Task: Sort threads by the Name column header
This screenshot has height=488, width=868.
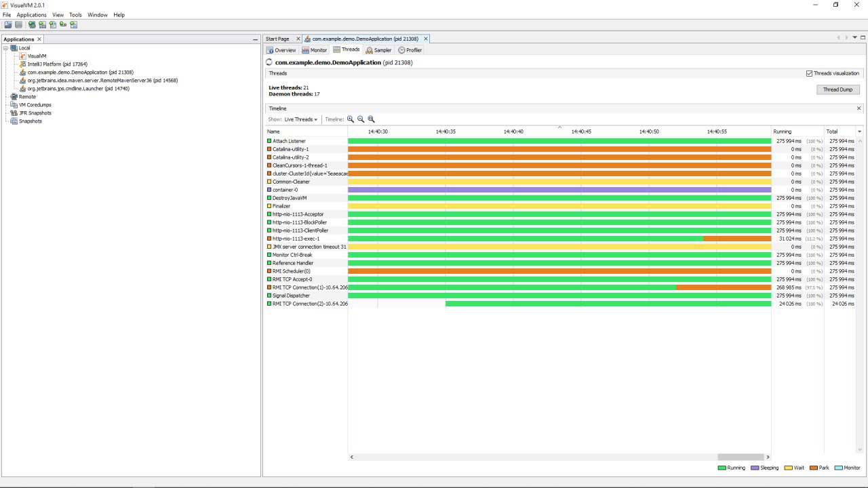Action: click(x=306, y=131)
